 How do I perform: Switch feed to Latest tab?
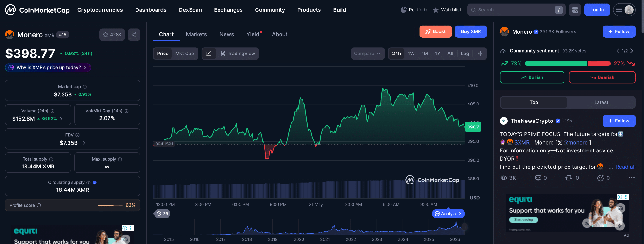[601, 102]
